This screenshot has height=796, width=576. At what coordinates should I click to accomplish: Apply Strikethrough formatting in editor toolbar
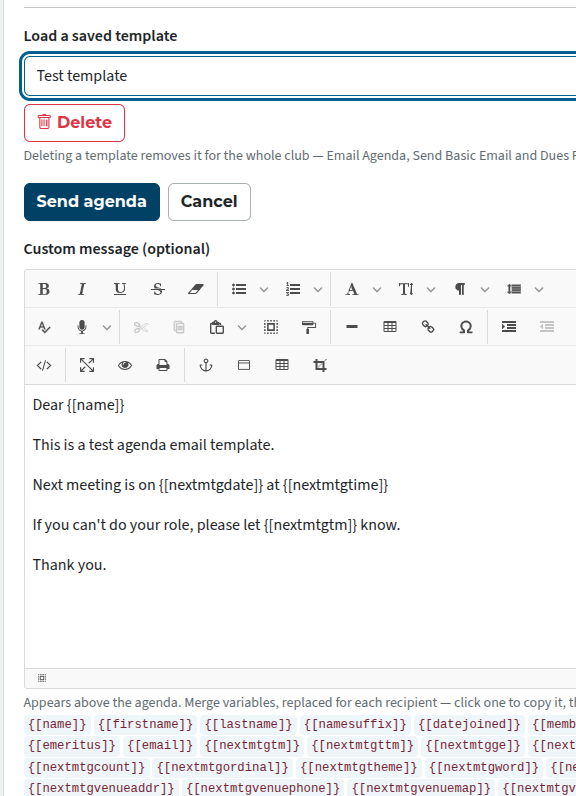point(158,289)
